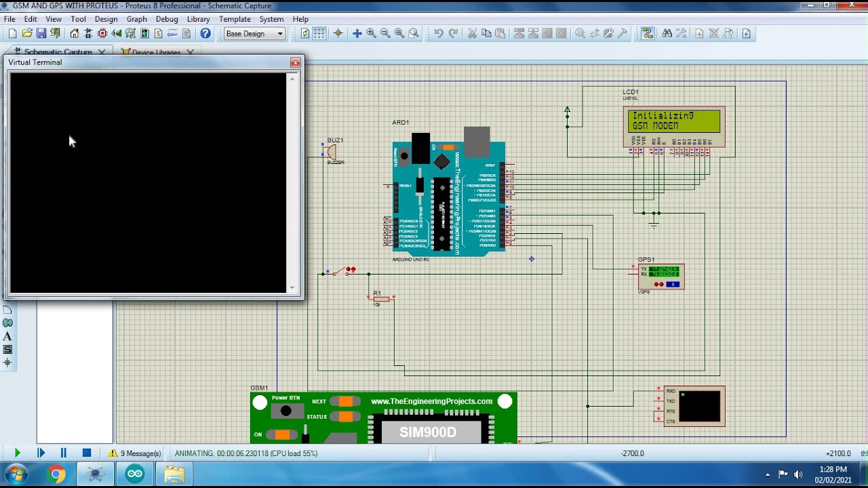Viewport: 868px width, 488px height.
Task: Click the BUZ1 buzzer component
Action: click(332, 152)
